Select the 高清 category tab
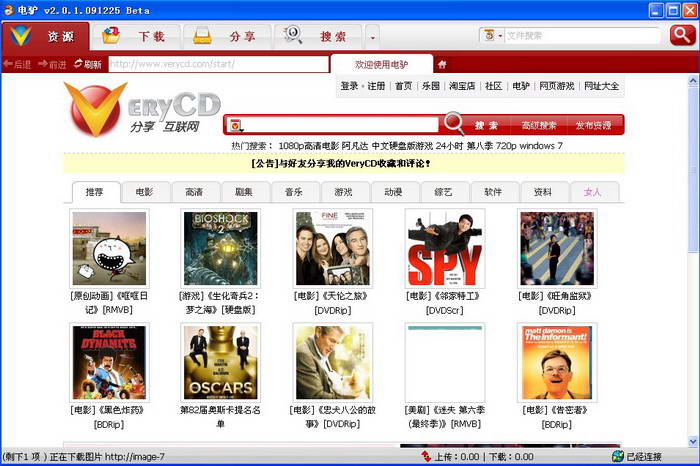The height and width of the screenshot is (466, 700). pos(194,192)
